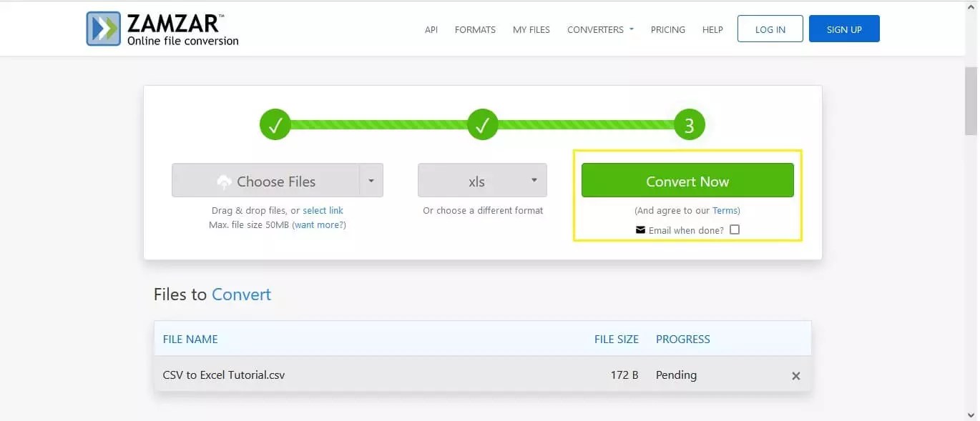Click the step-two green checkmark
980x421 pixels.
[x=482, y=124]
